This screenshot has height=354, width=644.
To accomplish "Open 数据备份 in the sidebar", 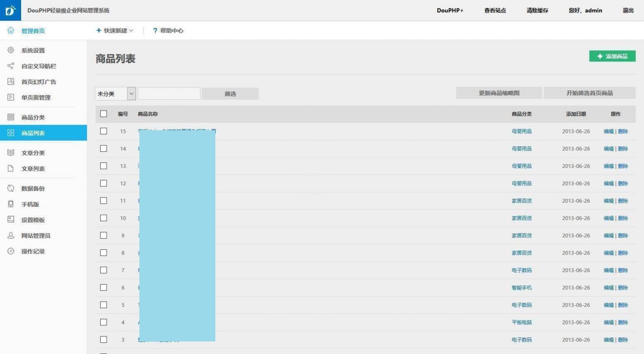I will pos(33,189).
